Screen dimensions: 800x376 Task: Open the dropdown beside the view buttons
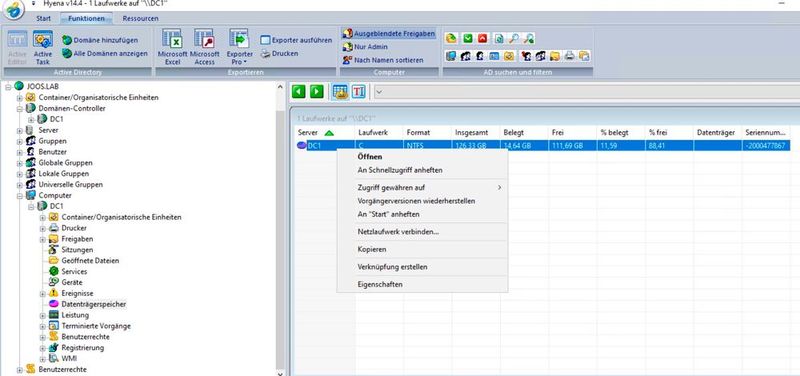pyautogui.click(x=379, y=92)
